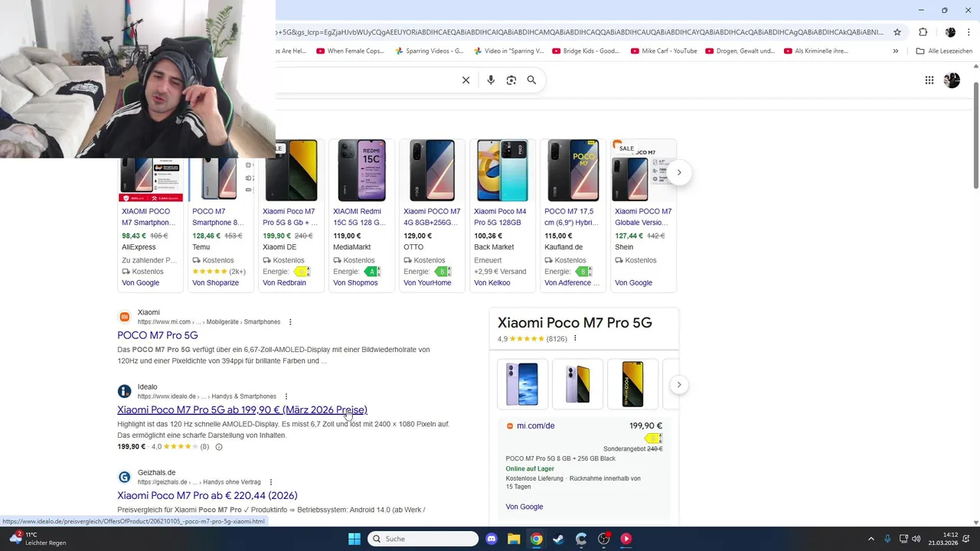Click Von Shoparize link
Viewport: 980px width, 551px height.
pyautogui.click(x=215, y=283)
